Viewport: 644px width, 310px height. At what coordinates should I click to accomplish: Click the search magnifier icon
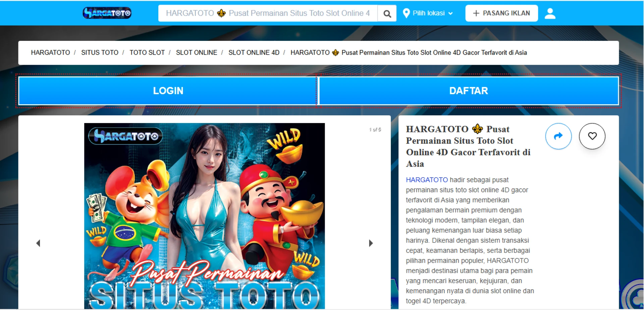[x=387, y=13]
